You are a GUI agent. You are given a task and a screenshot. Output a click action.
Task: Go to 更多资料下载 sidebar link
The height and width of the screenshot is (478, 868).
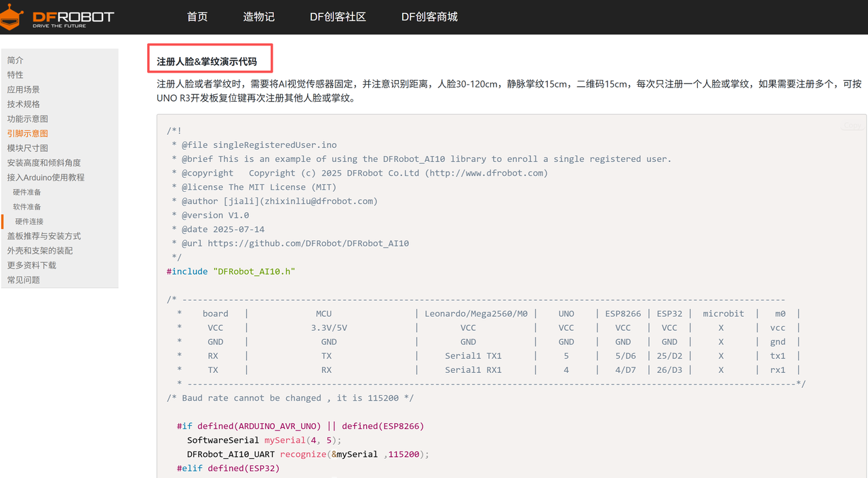coord(32,265)
